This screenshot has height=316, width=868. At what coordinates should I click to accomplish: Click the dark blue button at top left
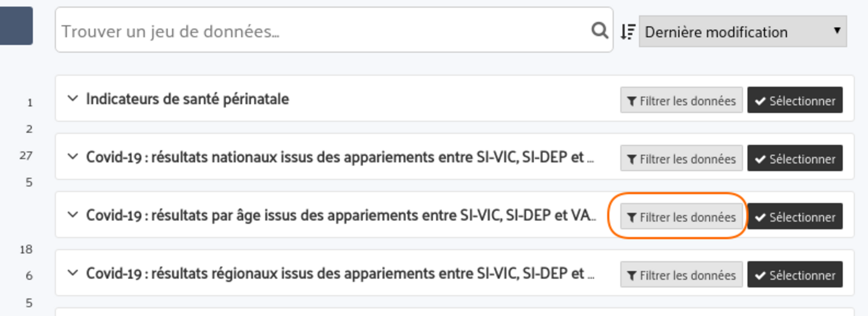click(16, 26)
